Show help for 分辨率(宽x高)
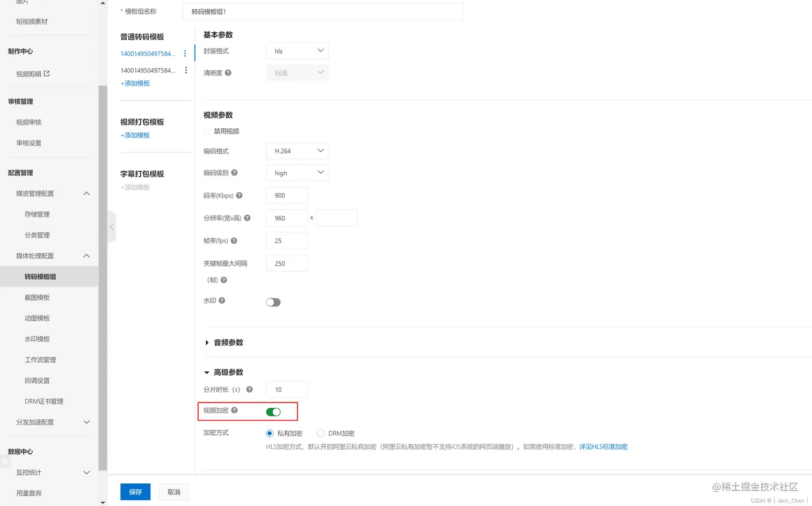Viewport: 812px width, 506px height. point(247,218)
